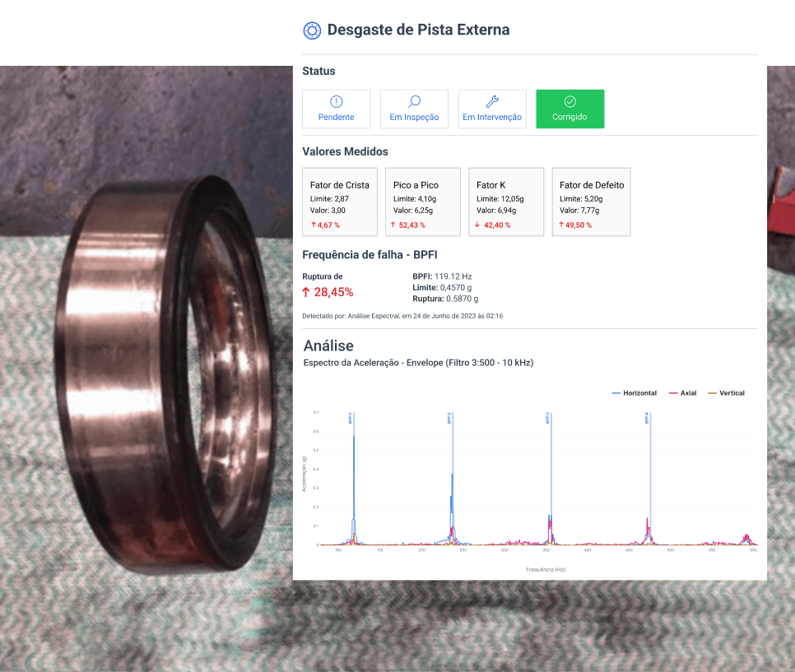
Task: Switch status to Em Intervenção
Action: tap(492, 109)
